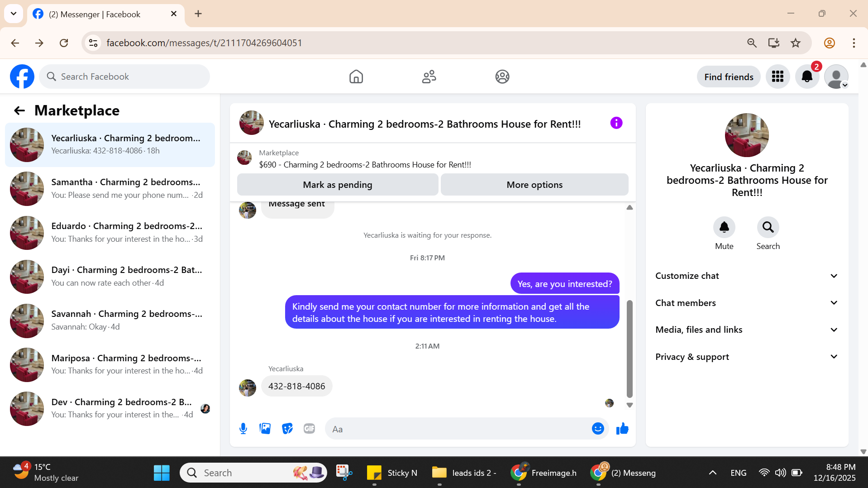The height and width of the screenshot is (488, 868).
Task: Click the large listing photo thumbnail
Action: [747, 135]
